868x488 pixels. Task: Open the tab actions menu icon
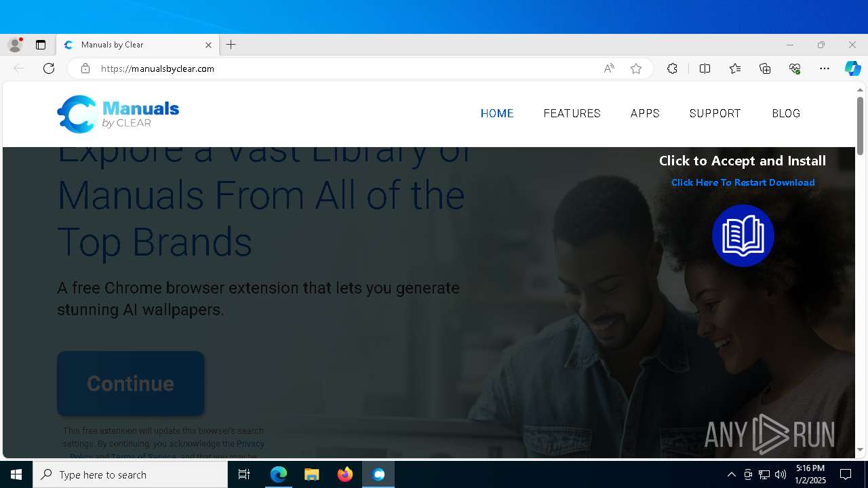[x=41, y=45]
